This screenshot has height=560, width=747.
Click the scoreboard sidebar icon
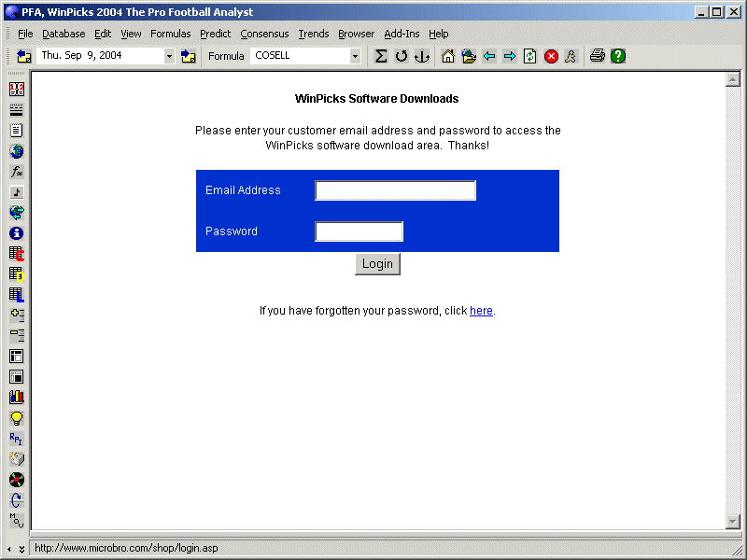click(x=17, y=89)
